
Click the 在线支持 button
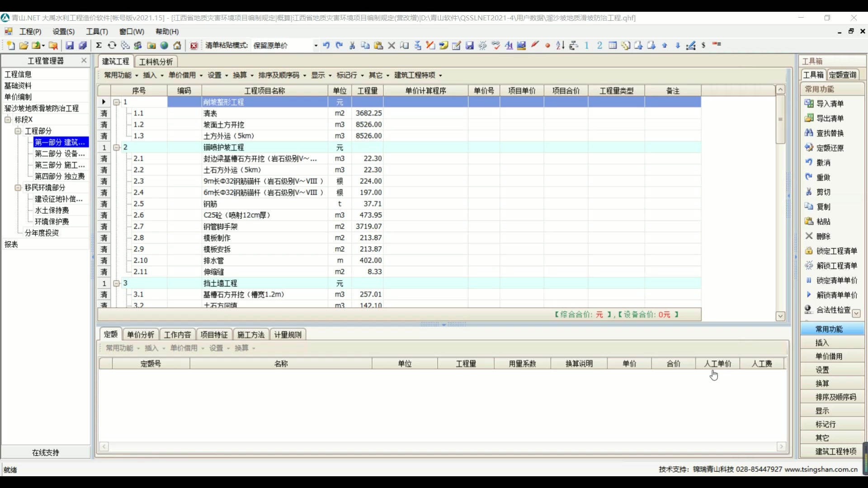46,452
